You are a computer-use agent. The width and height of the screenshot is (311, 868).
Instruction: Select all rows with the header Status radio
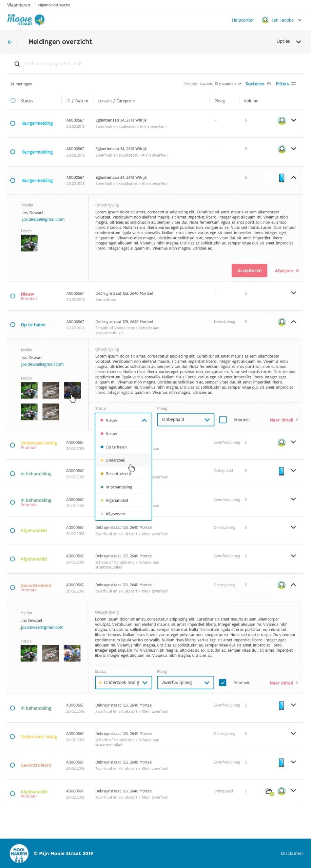13,101
